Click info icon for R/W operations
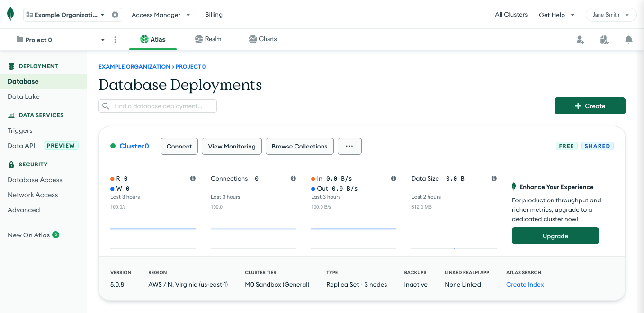This screenshot has height=313, width=644. pyautogui.click(x=193, y=178)
